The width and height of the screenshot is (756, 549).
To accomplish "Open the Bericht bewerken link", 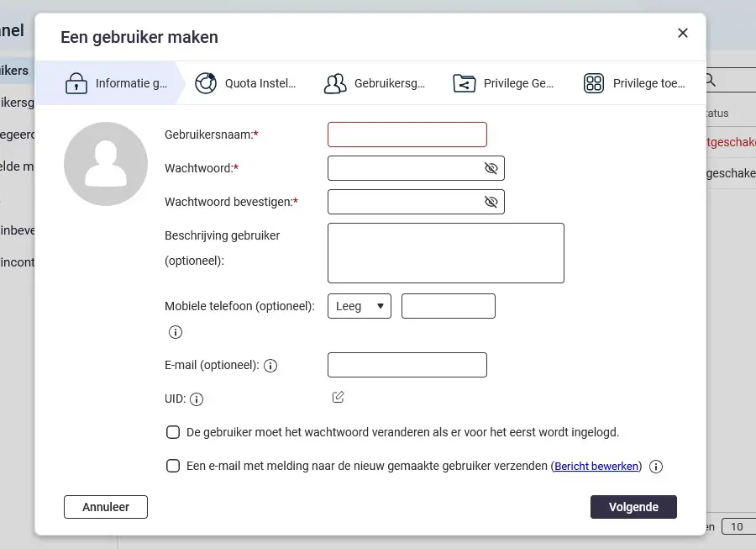I will click(x=596, y=466).
